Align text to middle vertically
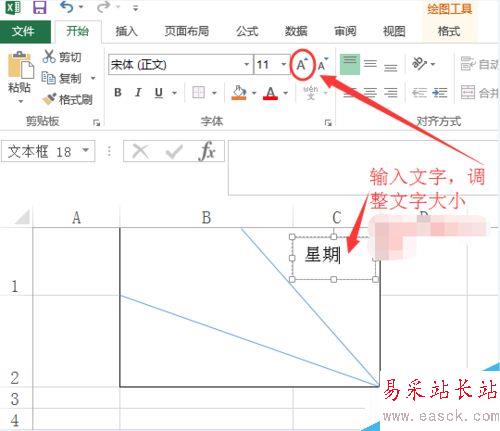This screenshot has width=500, height=431. [x=370, y=64]
